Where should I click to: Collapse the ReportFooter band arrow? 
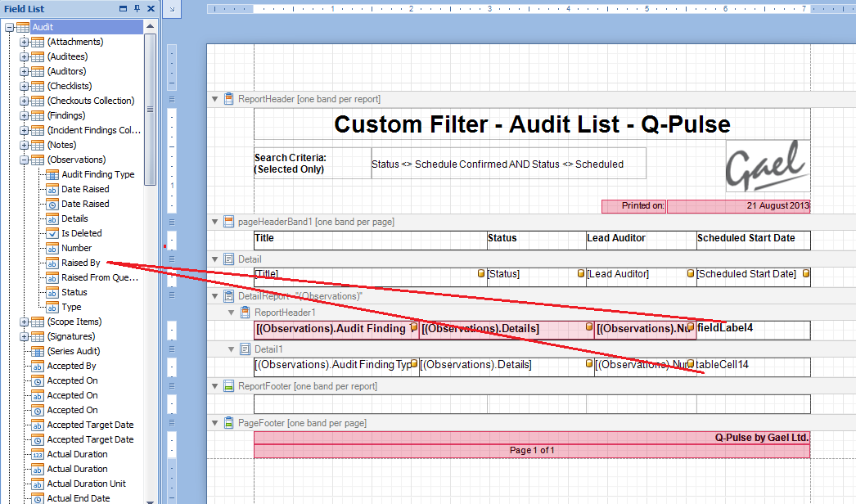(215, 387)
